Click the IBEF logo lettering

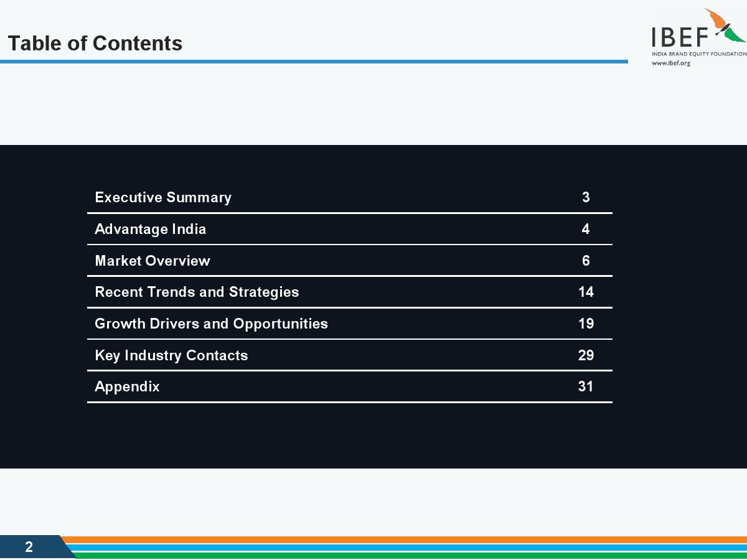pos(681,37)
